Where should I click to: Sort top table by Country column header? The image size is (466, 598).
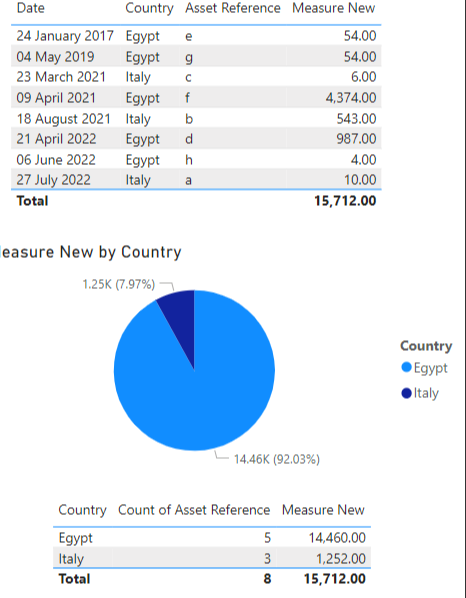149,8
